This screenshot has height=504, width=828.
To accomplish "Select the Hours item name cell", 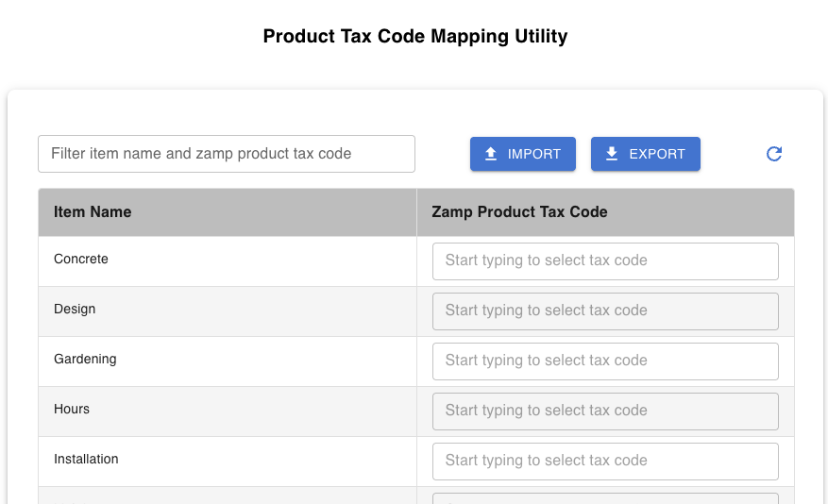I will point(72,410).
